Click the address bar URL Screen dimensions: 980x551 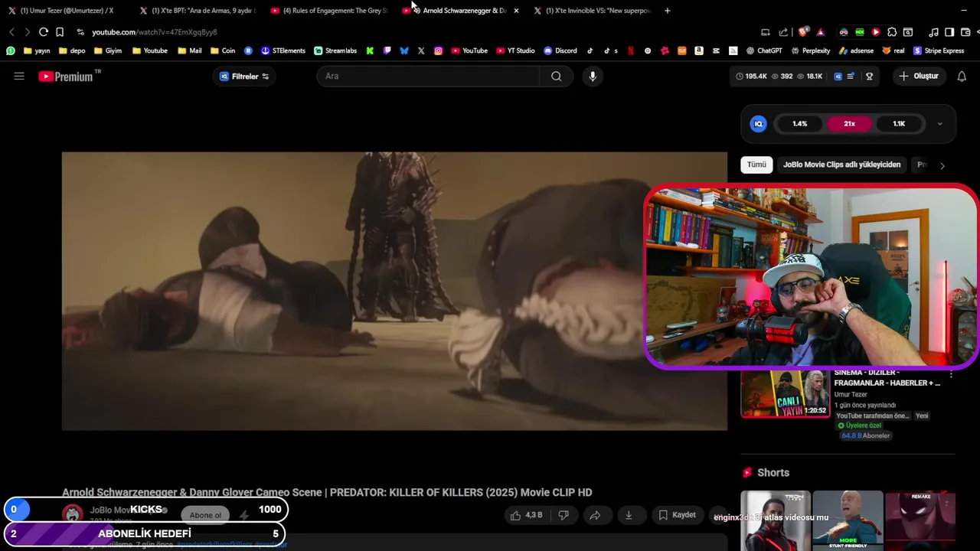tap(154, 32)
